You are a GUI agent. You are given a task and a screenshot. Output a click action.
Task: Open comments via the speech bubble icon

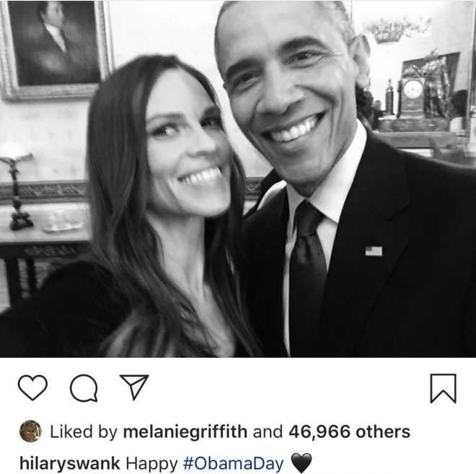[x=84, y=388]
